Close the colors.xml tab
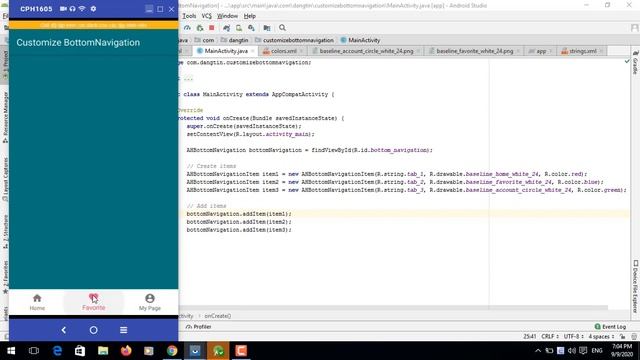 click(x=301, y=51)
